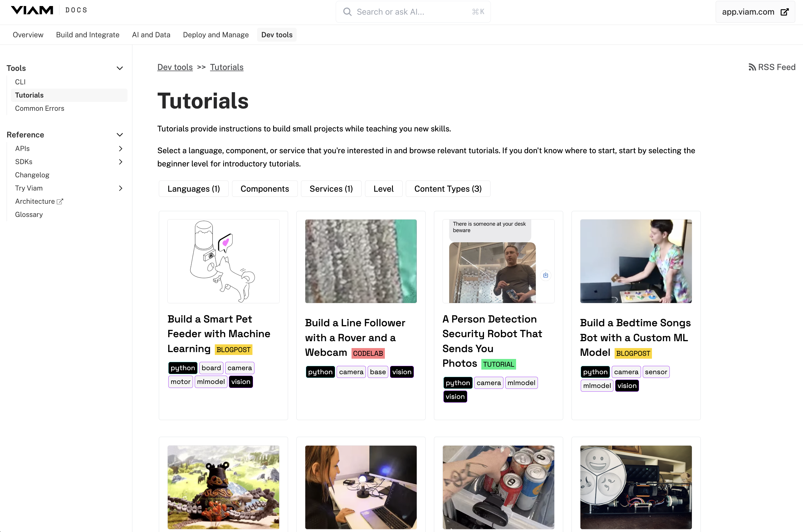Collapse the Tools sidebar section
Viewport: 803px width, 532px height.
coord(119,68)
